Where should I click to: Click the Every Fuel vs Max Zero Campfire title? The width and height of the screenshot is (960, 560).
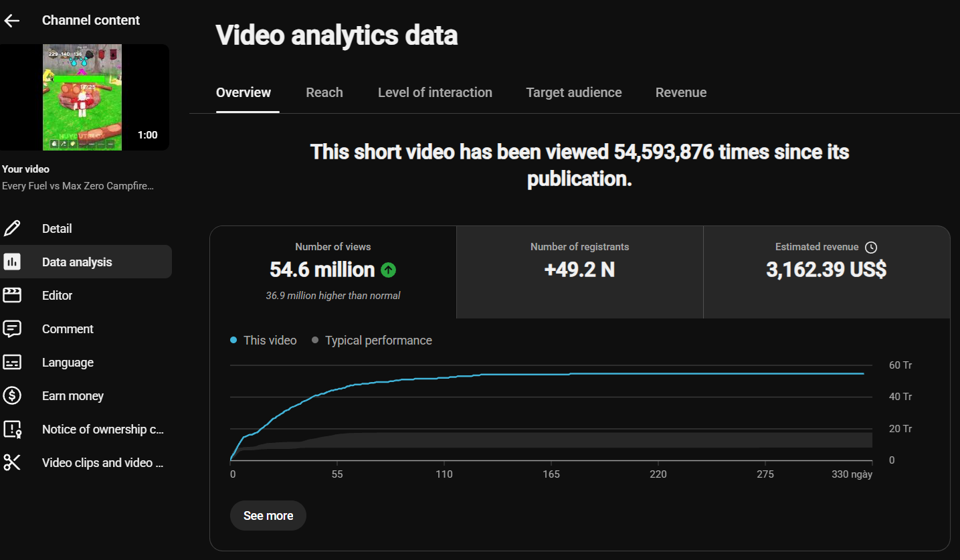point(78,186)
